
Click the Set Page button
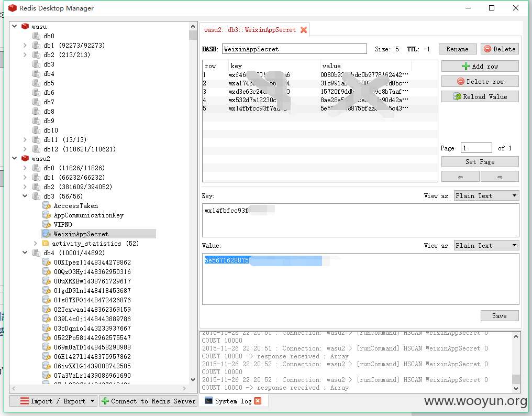[480, 162]
